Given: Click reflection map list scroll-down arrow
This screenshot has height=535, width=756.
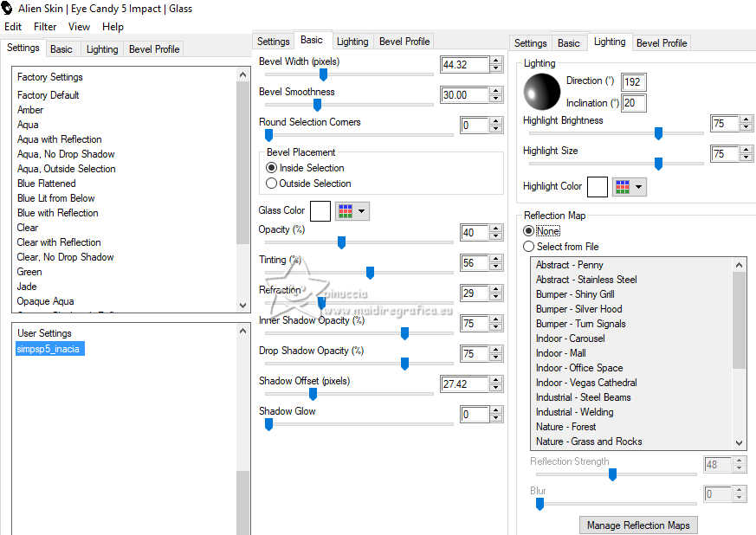Looking at the screenshot, I should tap(740, 442).
